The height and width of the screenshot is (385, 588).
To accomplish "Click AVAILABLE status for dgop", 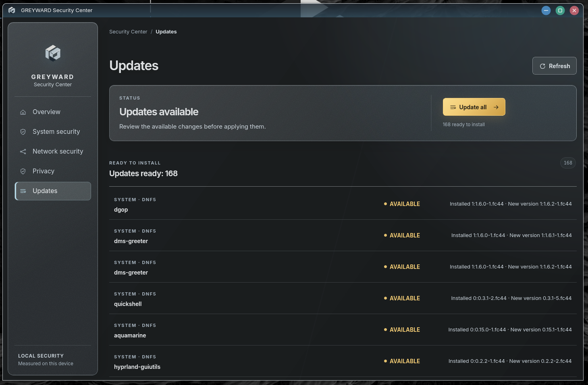I will [x=402, y=204].
